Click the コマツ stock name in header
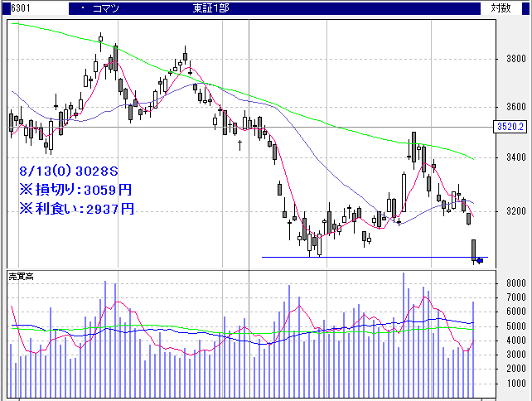The image size is (532, 401). tap(105, 7)
